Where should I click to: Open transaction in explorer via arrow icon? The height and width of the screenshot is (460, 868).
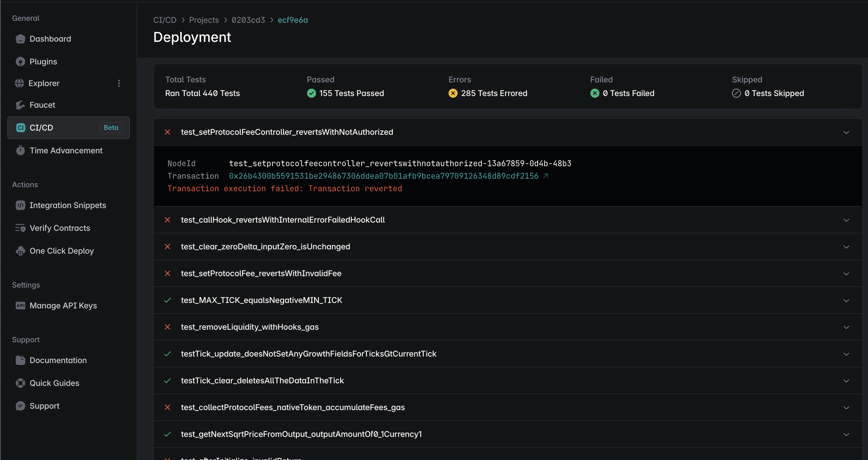coord(546,176)
